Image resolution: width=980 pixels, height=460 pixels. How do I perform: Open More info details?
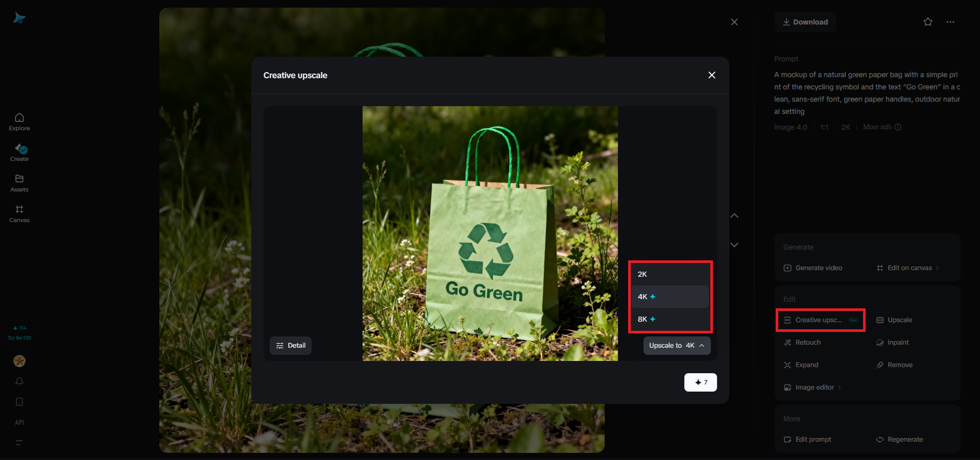(882, 127)
